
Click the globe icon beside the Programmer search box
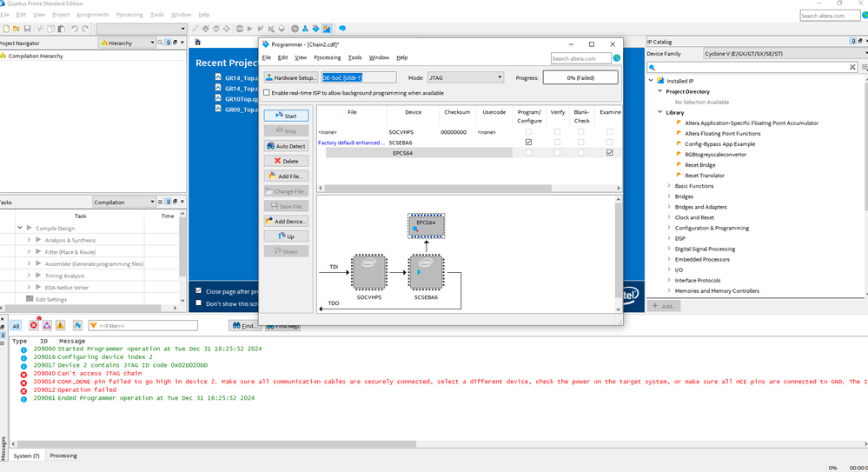click(617, 58)
